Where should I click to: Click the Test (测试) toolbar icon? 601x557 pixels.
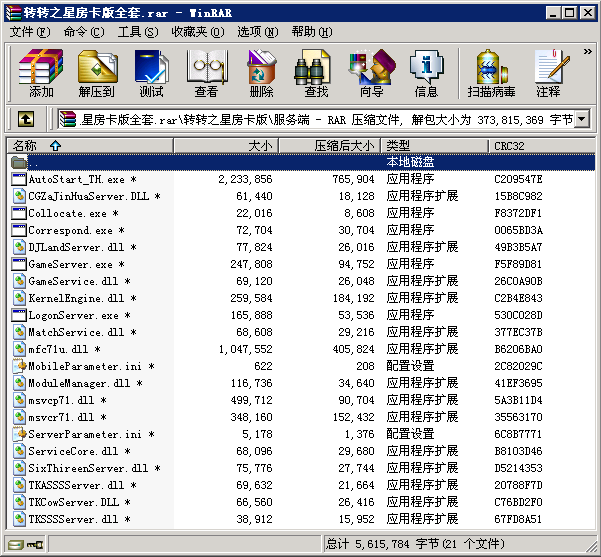pyautogui.click(x=151, y=73)
